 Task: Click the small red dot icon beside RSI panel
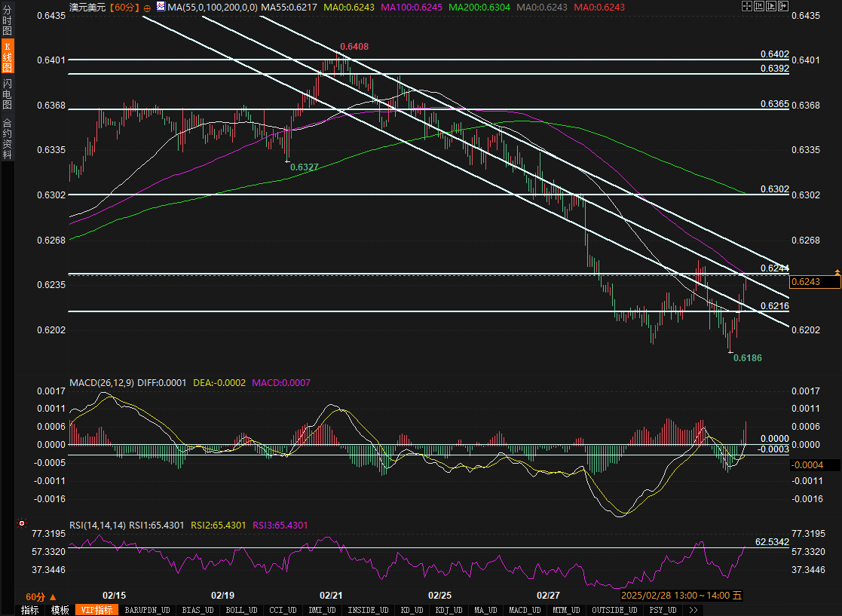(x=21, y=523)
